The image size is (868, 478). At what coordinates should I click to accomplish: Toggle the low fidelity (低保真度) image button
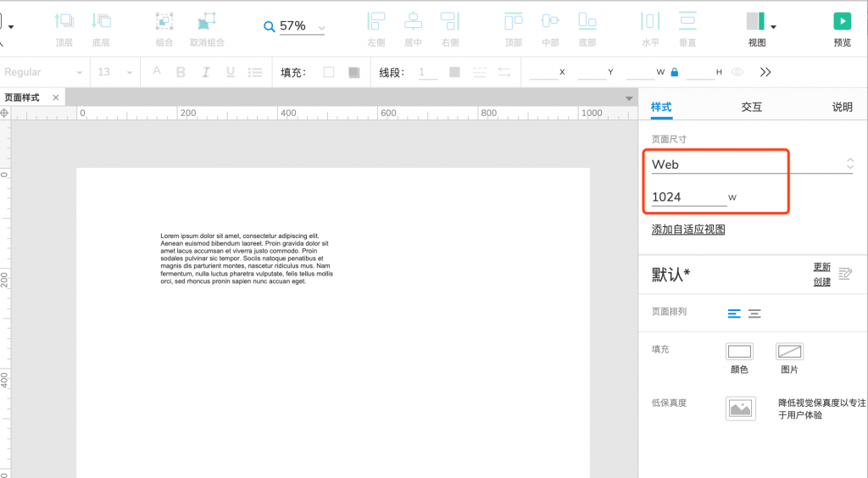point(740,409)
